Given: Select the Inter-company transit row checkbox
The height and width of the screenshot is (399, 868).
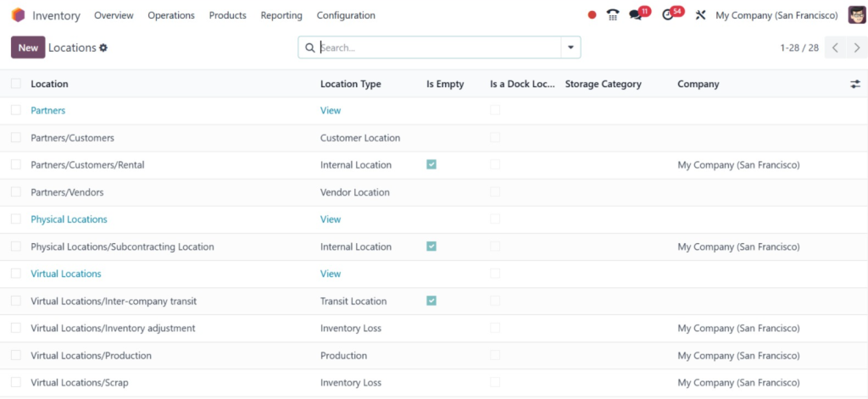Looking at the screenshot, I should pyautogui.click(x=16, y=301).
